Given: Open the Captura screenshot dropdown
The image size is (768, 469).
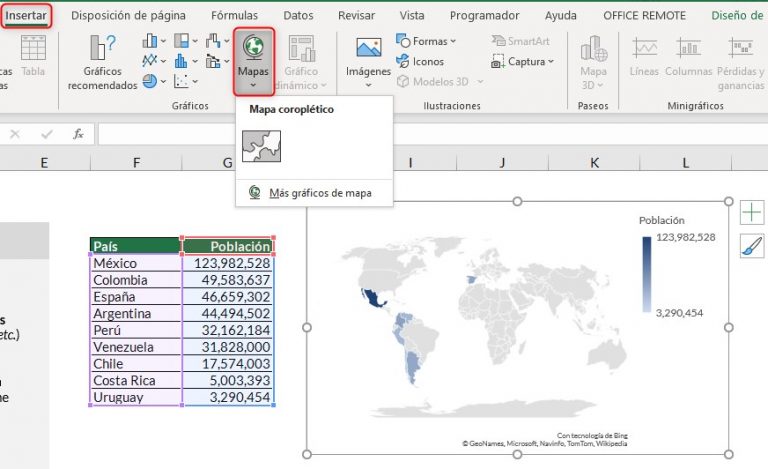Looking at the screenshot, I should pos(522,62).
